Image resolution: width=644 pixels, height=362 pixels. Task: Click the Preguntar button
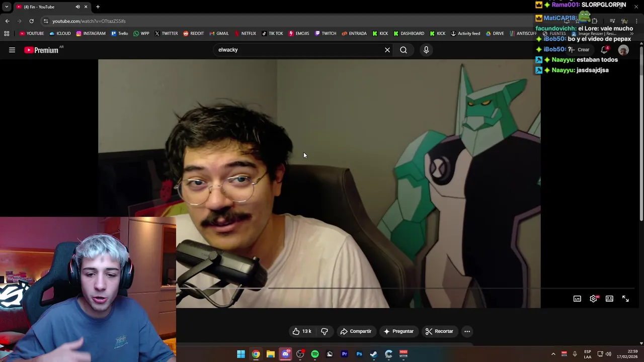point(398,331)
